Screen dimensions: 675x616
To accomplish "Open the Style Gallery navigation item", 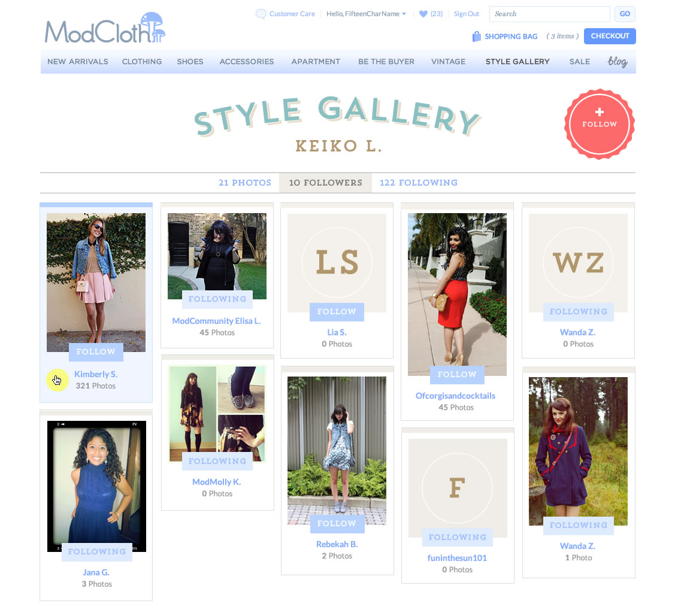I will (517, 62).
